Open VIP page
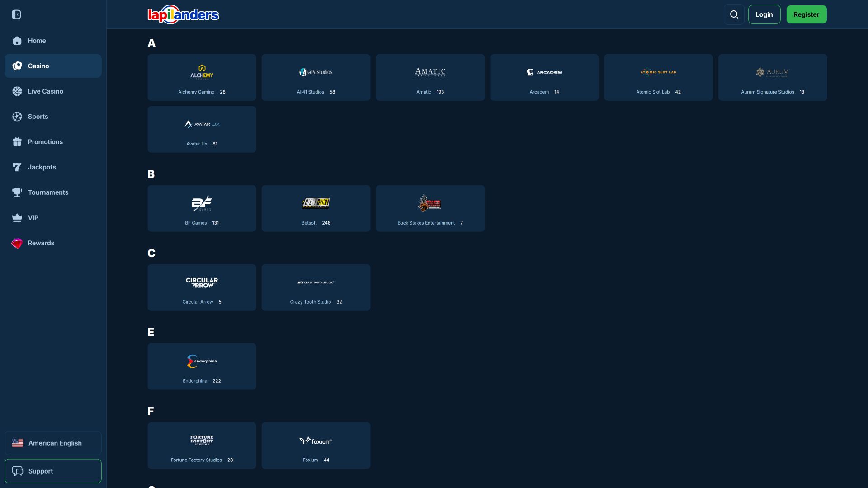The height and width of the screenshot is (488, 868). (53, 218)
